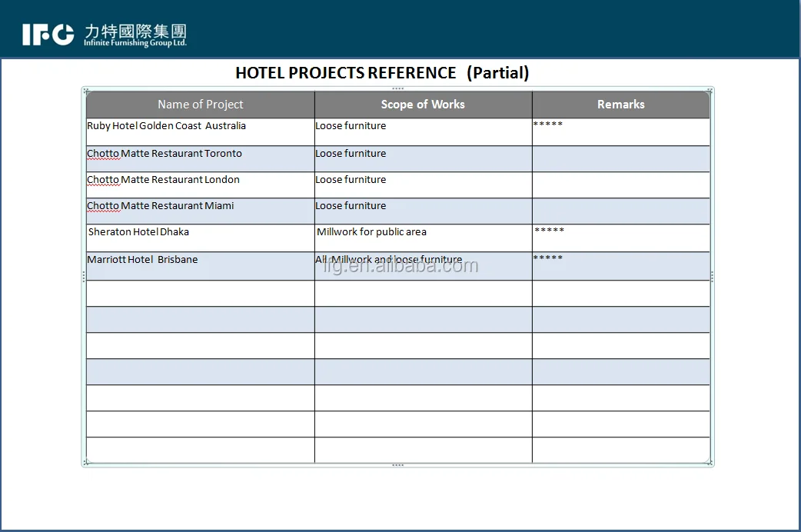Click the 'Scope of Works' column header
The height and width of the screenshot is (532, 801).
click(x=423, y=105)
